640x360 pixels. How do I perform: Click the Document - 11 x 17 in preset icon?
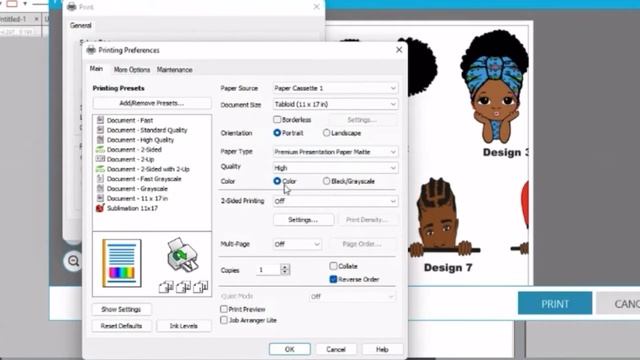click(100, 198)
